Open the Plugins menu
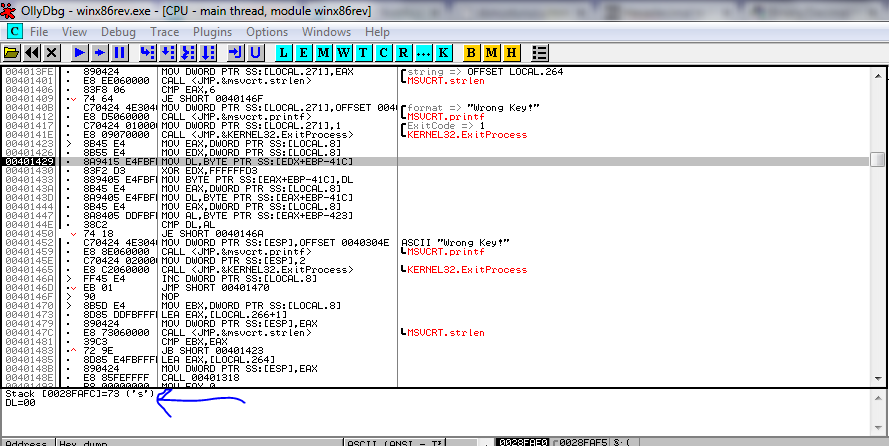 213,32
